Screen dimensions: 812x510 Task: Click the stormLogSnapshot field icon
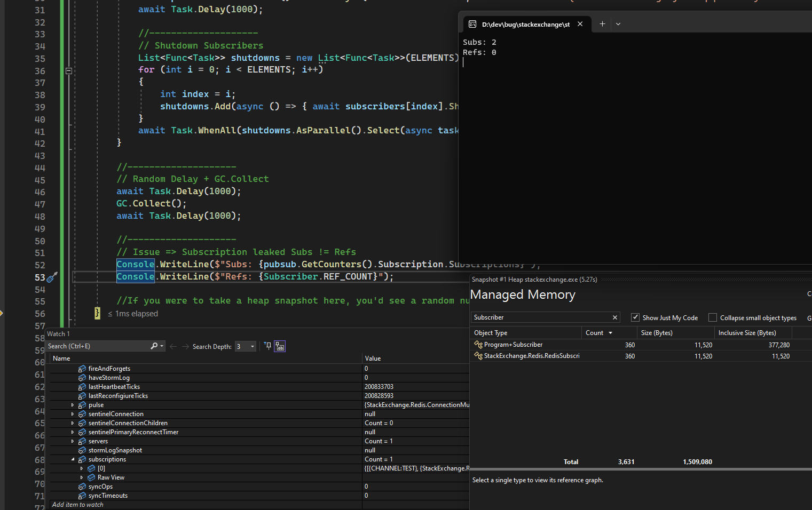click(x=82, y=450)
